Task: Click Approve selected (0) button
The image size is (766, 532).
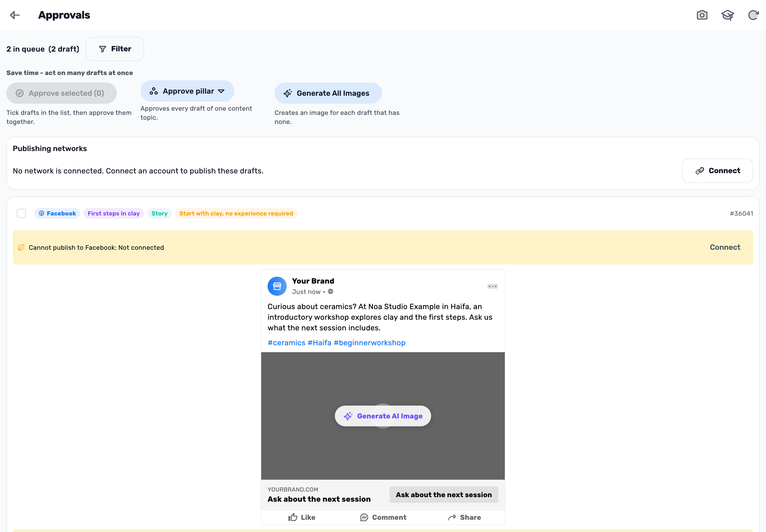Action: [61, 93]
